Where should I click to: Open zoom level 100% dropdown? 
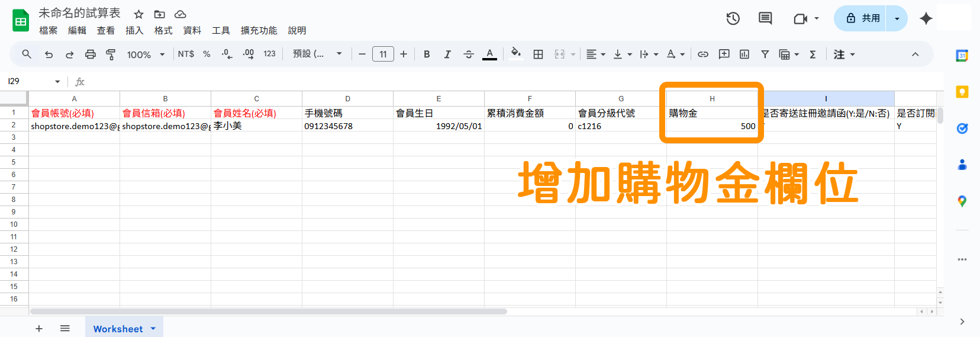(146, 54)
